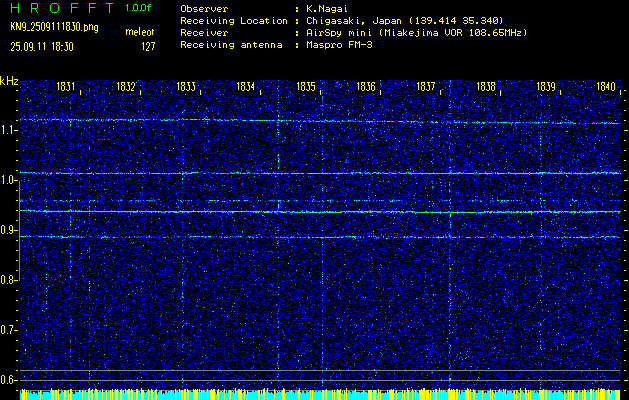Viewport: 629px width, 400px height.
Task: Click the meteor count label
Action: pos(140,32)
